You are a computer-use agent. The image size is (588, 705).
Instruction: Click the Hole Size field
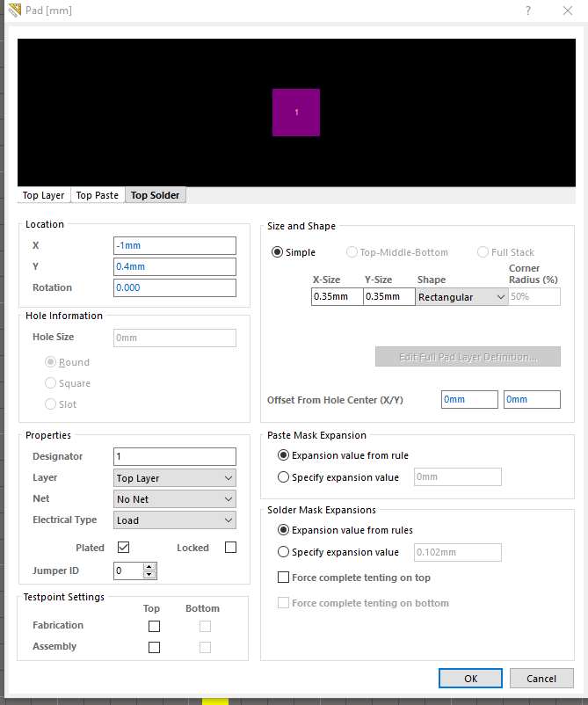[175, 338]
